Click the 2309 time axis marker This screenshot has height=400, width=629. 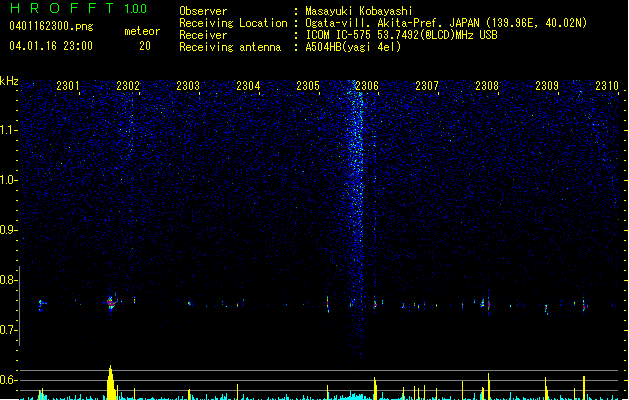click(547, 86)
